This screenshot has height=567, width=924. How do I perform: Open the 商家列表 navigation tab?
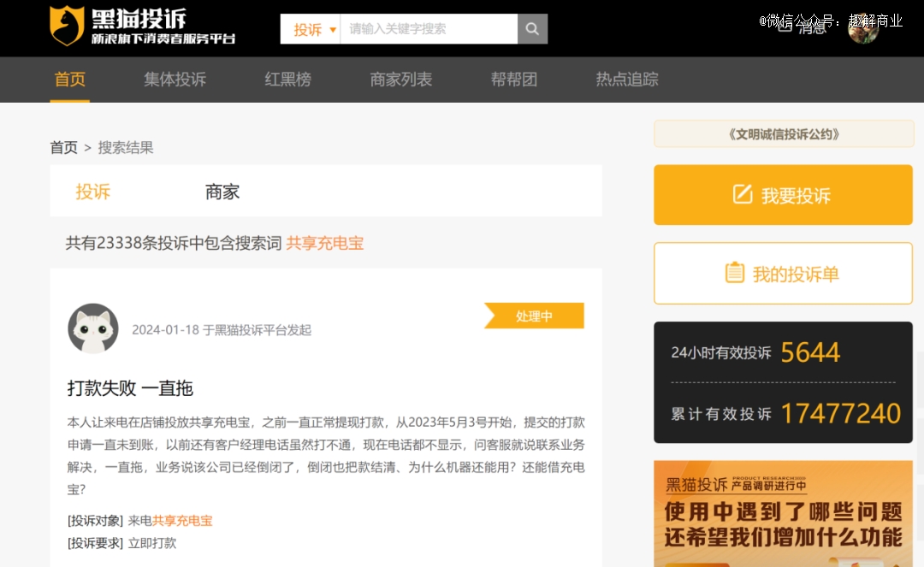(400, 80)
